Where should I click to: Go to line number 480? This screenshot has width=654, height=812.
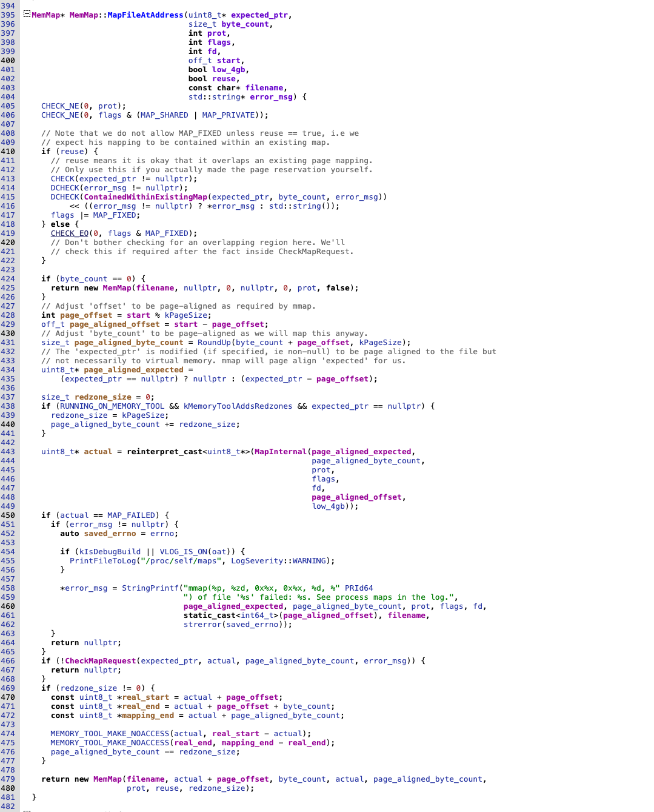click(8, 788)
